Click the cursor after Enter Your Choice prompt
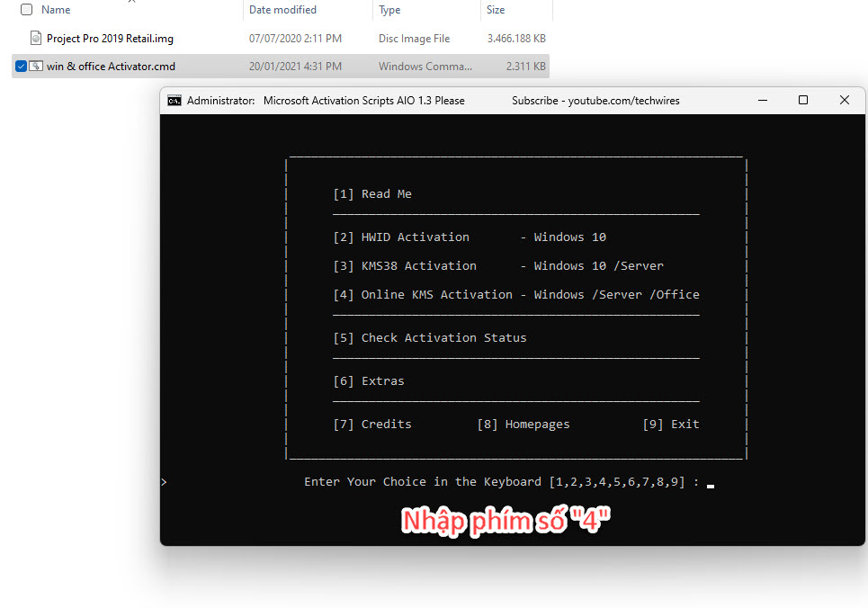Viewport: 868px width, 608px height. [x=710, y=483]
